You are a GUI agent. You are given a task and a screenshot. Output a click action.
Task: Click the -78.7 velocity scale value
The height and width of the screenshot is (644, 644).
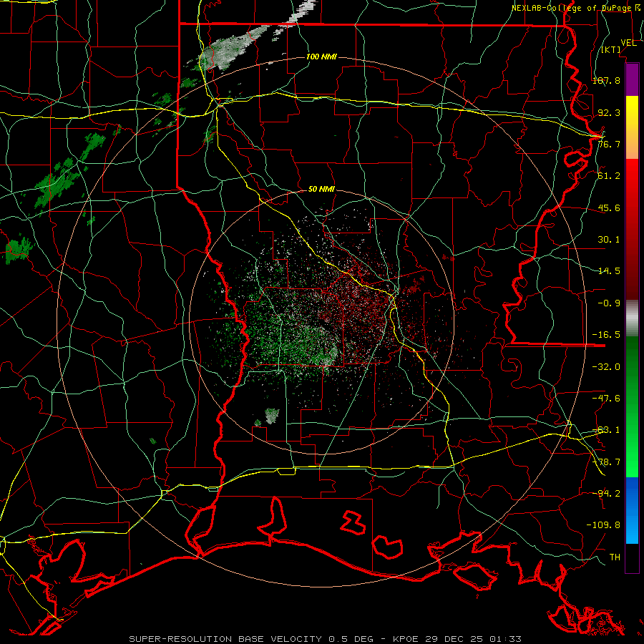pyautogui.click(x=606, y=462)
